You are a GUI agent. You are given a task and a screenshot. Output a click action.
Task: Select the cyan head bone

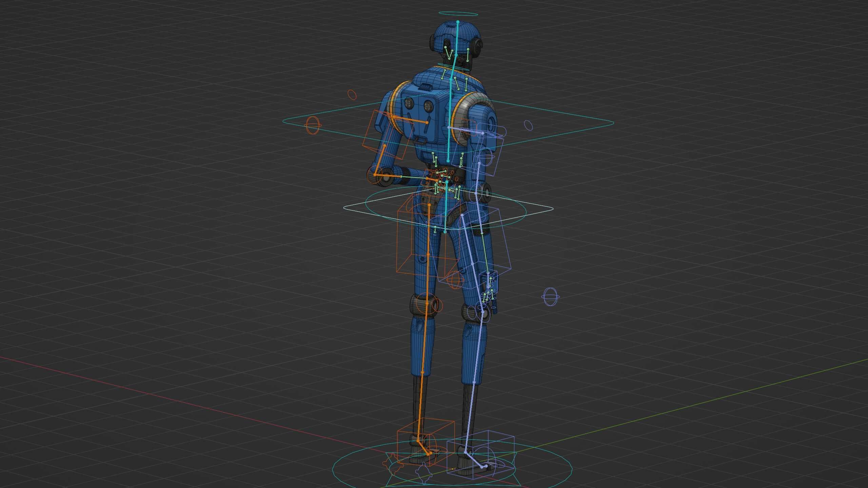pos(457,38)
